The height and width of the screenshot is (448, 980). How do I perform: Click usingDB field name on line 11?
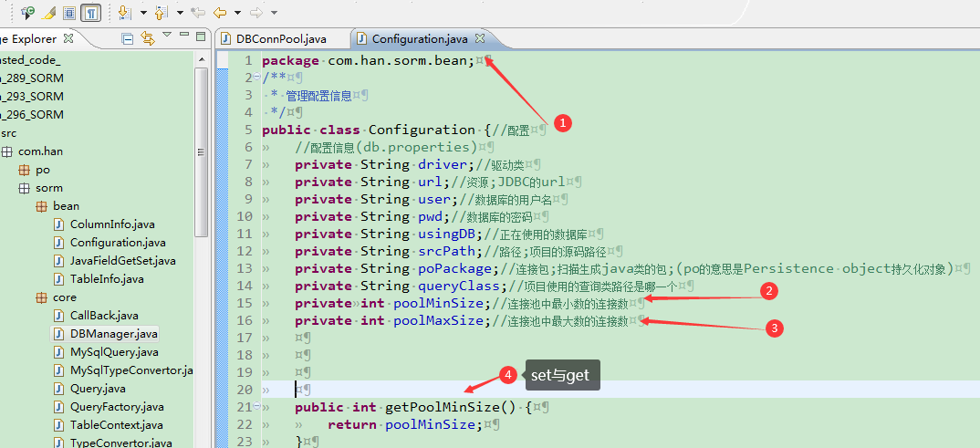pyautogui.click(x=447, y=234)
